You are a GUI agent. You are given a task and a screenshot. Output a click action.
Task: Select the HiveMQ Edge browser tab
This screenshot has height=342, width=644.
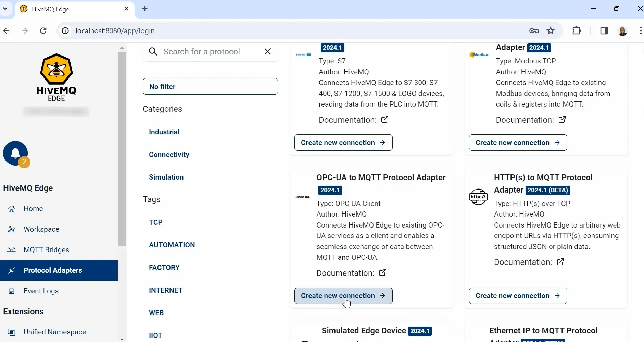(75, 9)
